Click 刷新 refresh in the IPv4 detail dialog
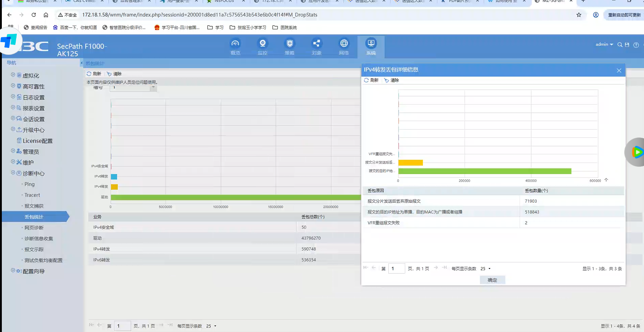The width and height of the screenshot is (644, 332). (x=371, y=80)
